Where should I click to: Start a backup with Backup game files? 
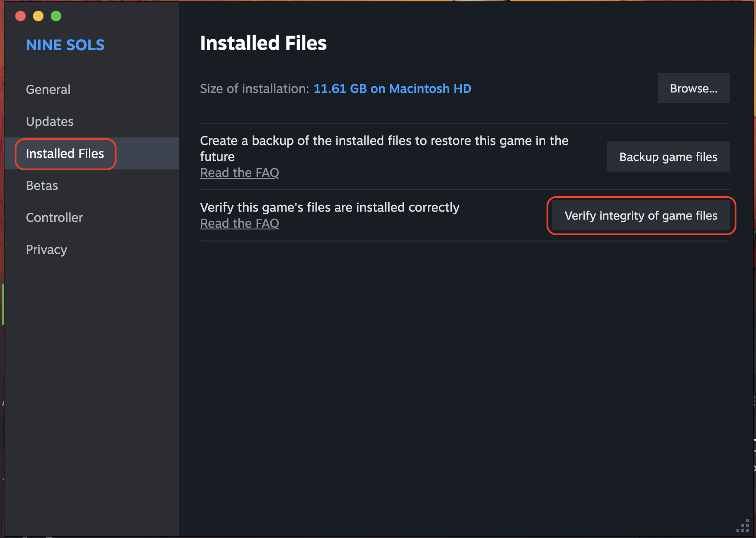[668, 157]
